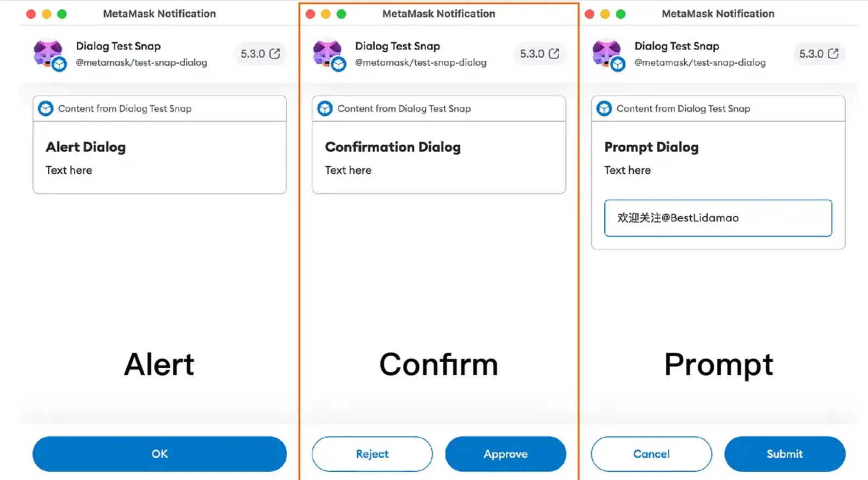Viewport: 868px width, 480px height.
Task: Click snap badge icon beside Alert content header
Action: [46, 109]
